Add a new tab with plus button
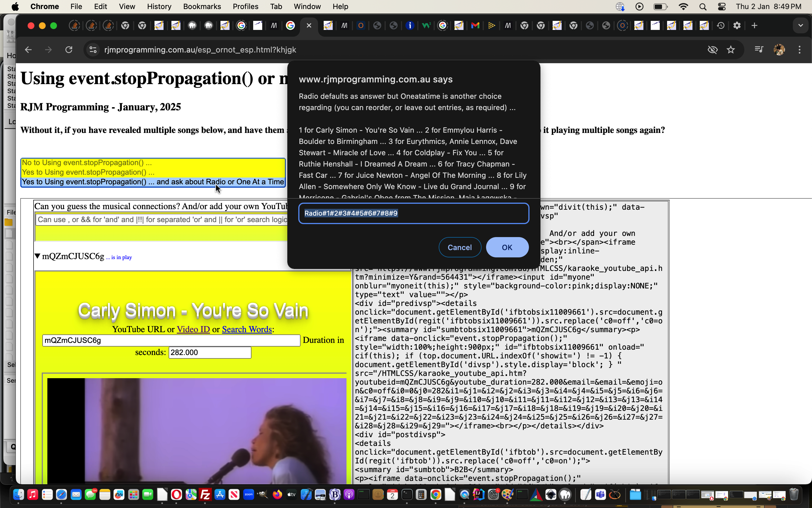Viewport: 812px width, 508px height. (754, 25)
